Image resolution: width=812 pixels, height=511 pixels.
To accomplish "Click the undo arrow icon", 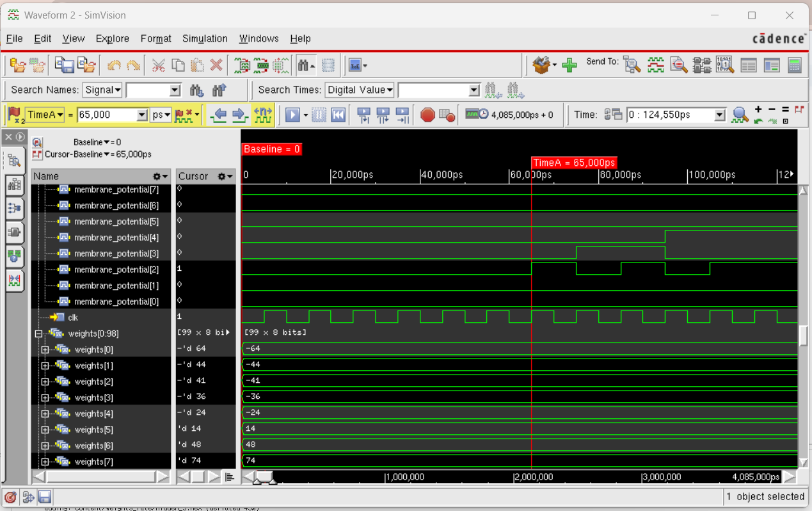I will coord(114,65).
